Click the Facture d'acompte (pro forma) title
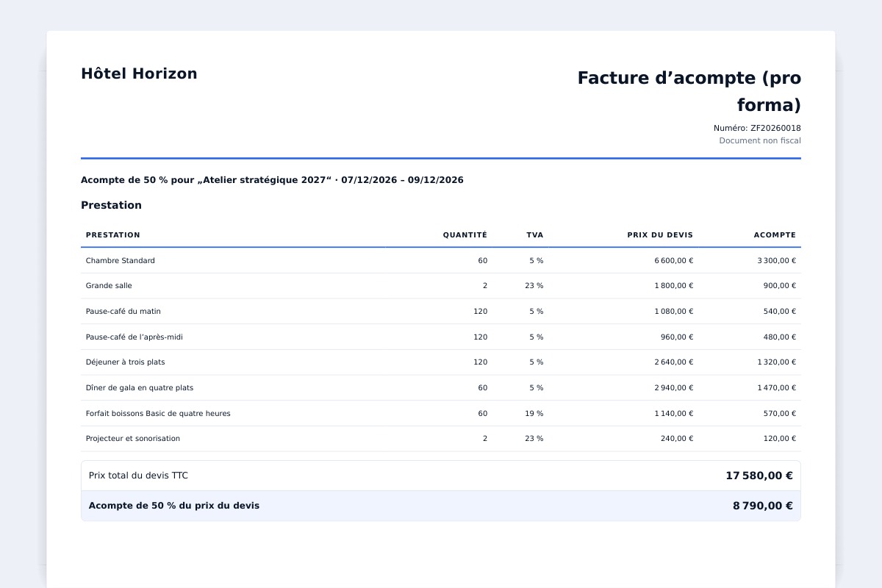 [689, 91]
